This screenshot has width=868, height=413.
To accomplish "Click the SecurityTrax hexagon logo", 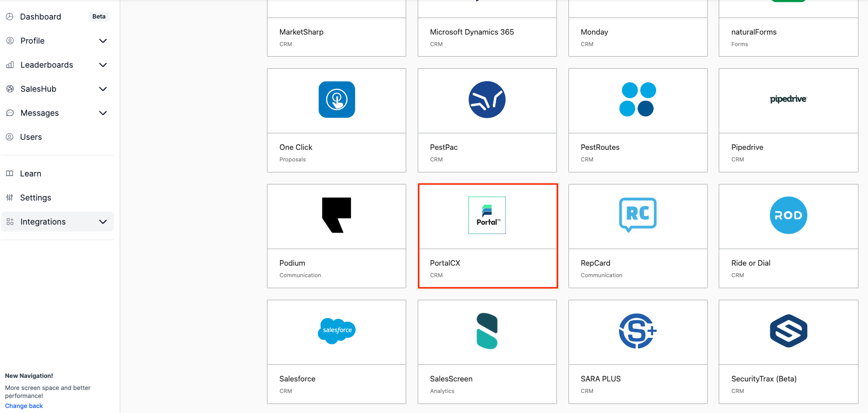I will tap(788, 331).
